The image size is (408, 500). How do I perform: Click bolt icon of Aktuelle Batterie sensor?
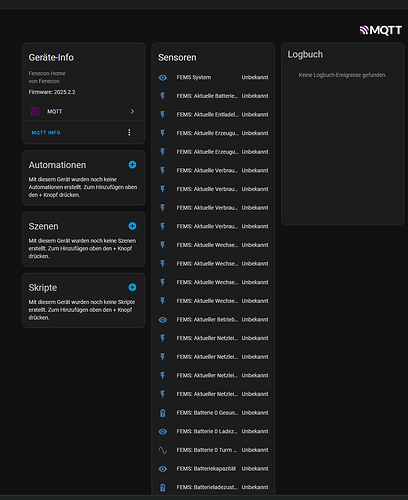pyautogui.click(x=163, y=96)
